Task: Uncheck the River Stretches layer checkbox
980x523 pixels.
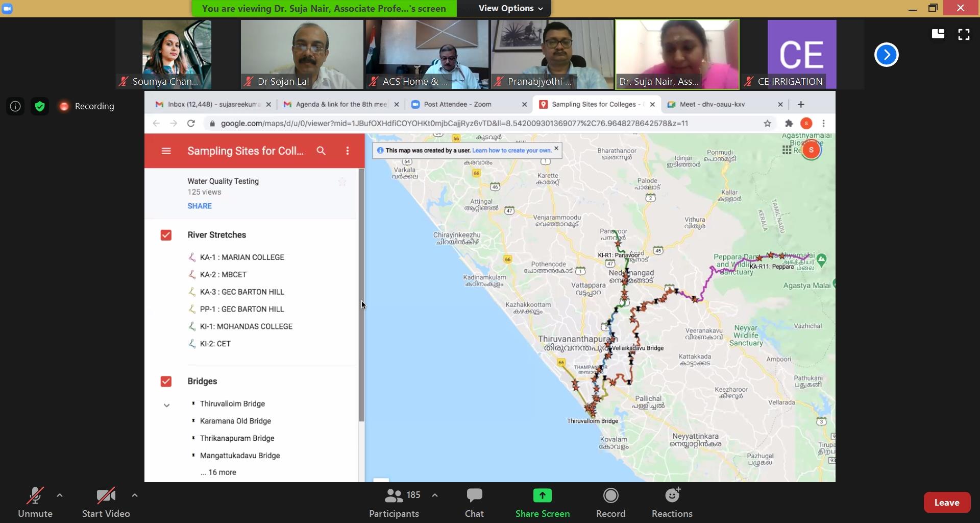Action: [166, 235]
